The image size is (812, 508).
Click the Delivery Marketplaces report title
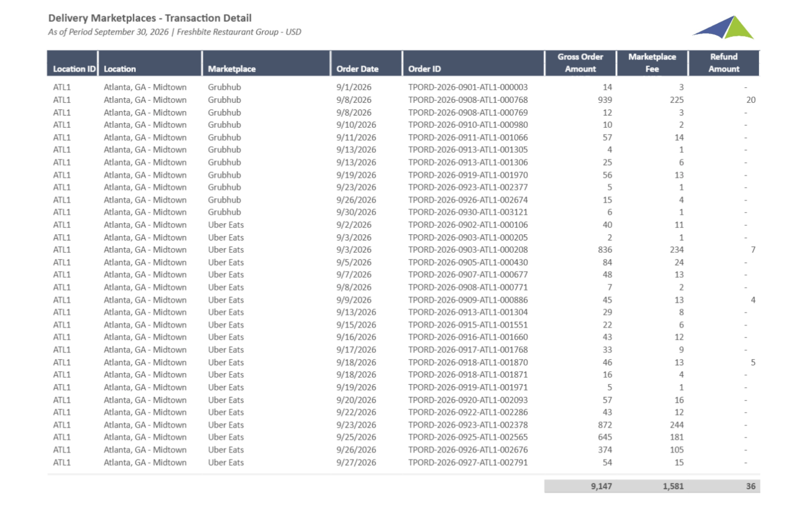[x=150, y=18]
